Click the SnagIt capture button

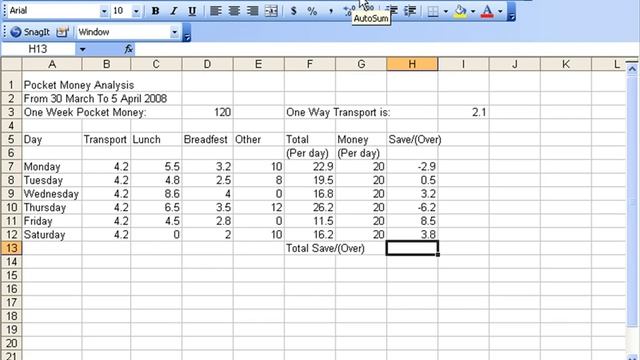[29, 32]
